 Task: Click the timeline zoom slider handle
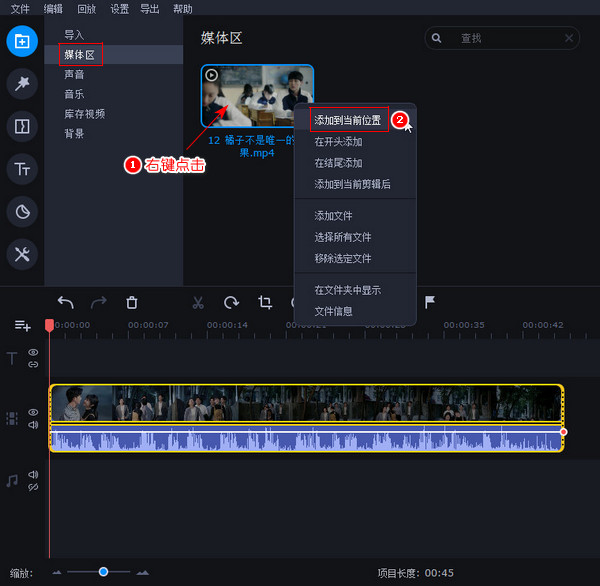[x=103, y=572]
